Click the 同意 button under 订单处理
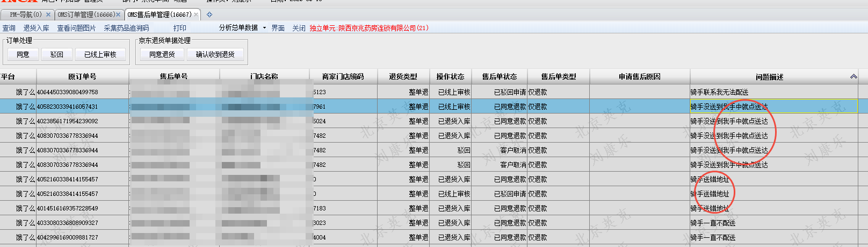The width and height of the screenshot is (868, 247). click(x=23, y=54)
